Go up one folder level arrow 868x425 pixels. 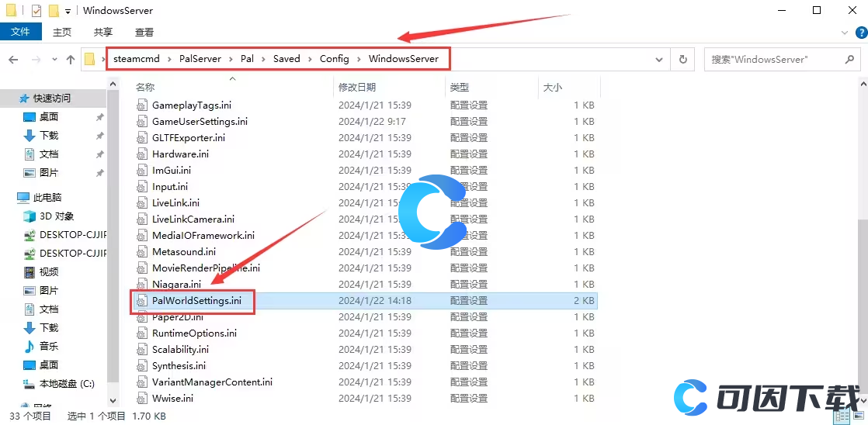click(71, 60)
